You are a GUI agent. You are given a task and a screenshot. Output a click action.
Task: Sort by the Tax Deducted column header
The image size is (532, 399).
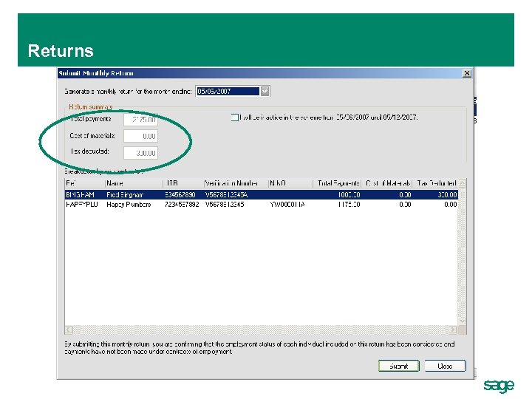click(x=435, y=183)
